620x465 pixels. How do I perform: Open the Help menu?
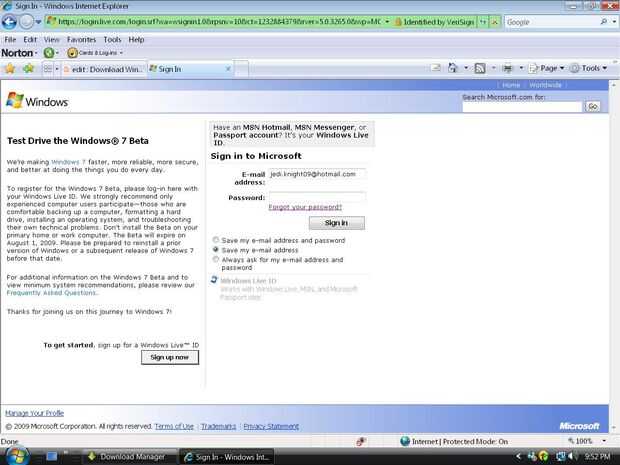(136, 40)
